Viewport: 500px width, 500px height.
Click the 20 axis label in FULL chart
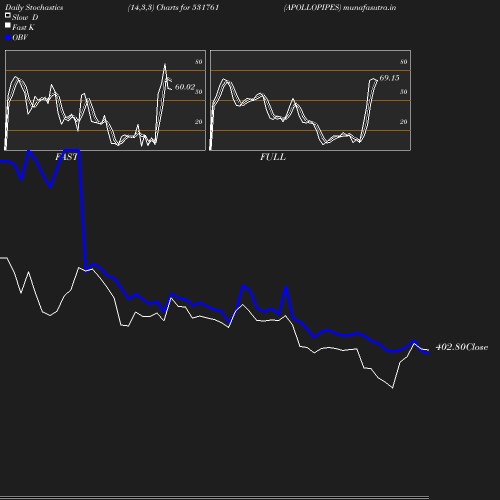pyautogui.click(x=404, y=122)
